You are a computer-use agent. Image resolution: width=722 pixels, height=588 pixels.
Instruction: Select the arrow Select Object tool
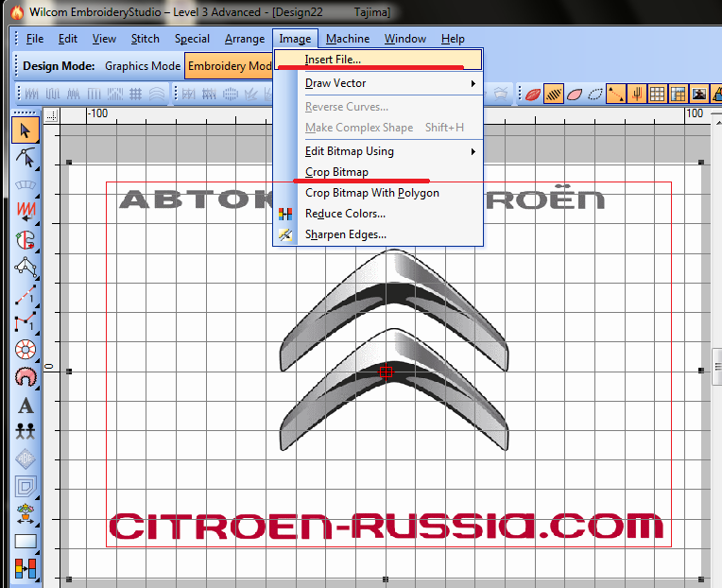[26, 130]
